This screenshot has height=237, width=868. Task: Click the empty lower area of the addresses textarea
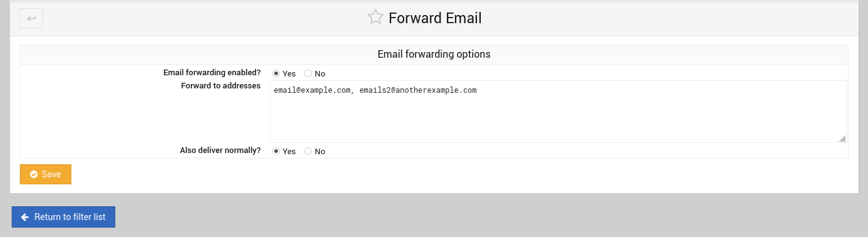click(x=559, y=122)
